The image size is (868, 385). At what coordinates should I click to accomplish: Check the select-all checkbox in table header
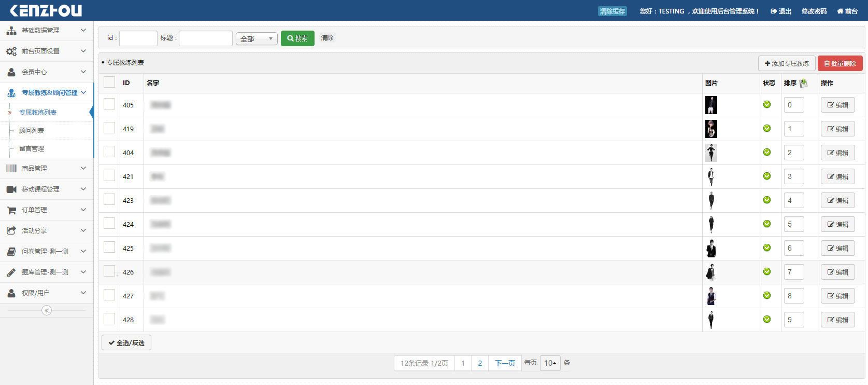(x=109, y=82)
